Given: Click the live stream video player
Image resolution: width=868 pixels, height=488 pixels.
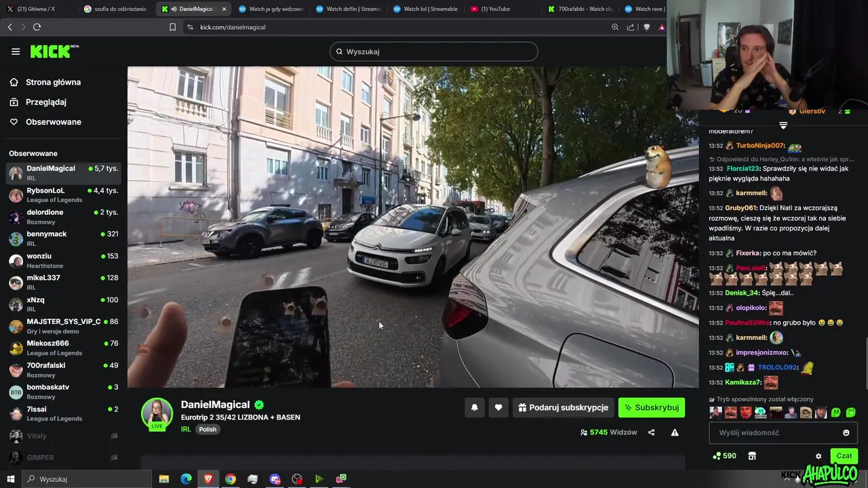Looking at the screenshot, I should pos(413,227).
